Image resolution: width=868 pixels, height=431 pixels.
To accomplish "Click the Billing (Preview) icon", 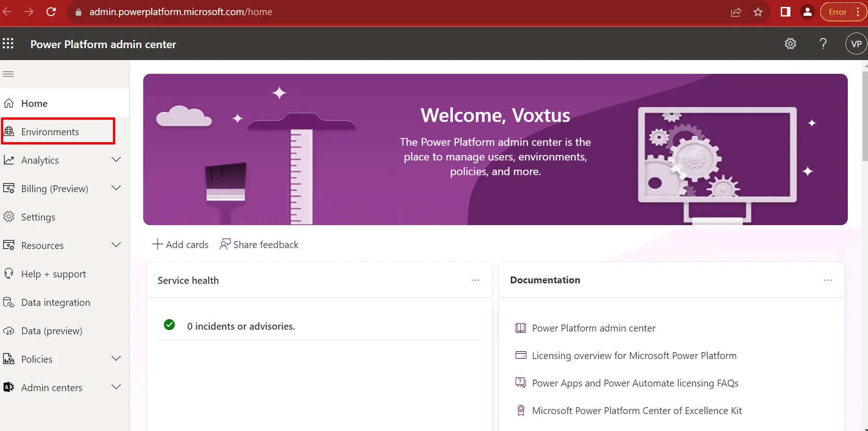I will (9, 188).
